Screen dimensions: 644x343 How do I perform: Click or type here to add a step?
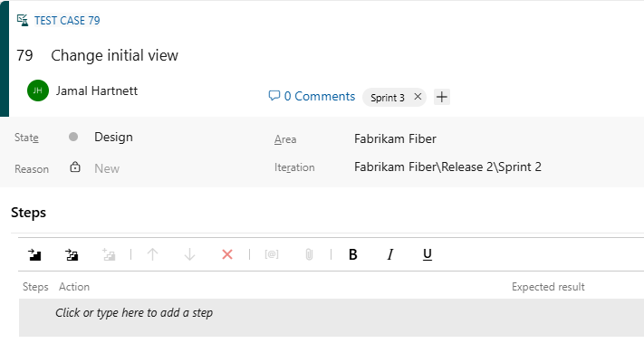click(x=134, y=312)
